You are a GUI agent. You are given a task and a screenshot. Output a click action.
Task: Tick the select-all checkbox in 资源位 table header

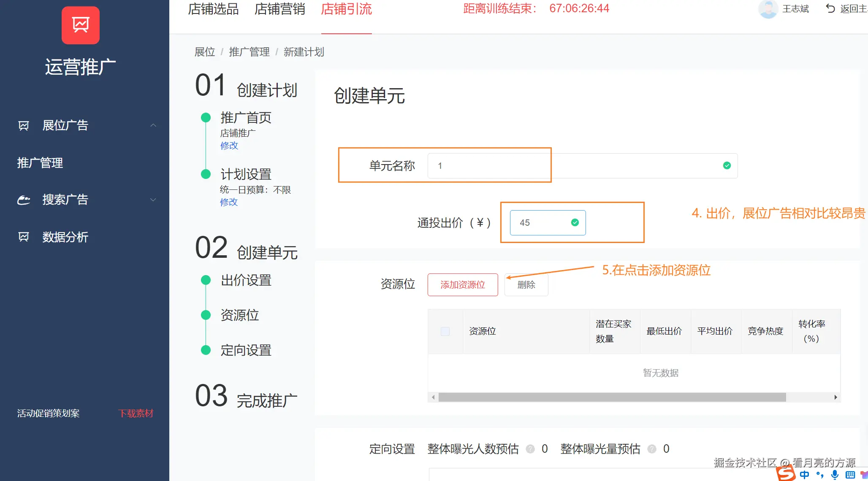pyautogui.click(x=445, y=331)
